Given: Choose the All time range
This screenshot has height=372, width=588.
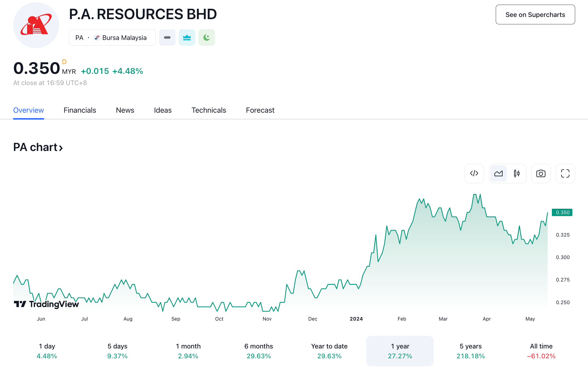Looking at the screenshot, I should [x=541, y=351].
